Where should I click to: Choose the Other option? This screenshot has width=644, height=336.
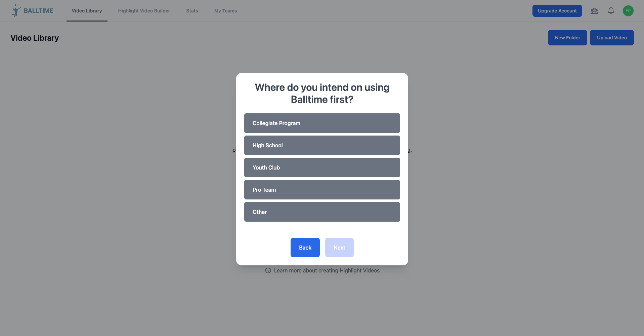tap(322, 212)
